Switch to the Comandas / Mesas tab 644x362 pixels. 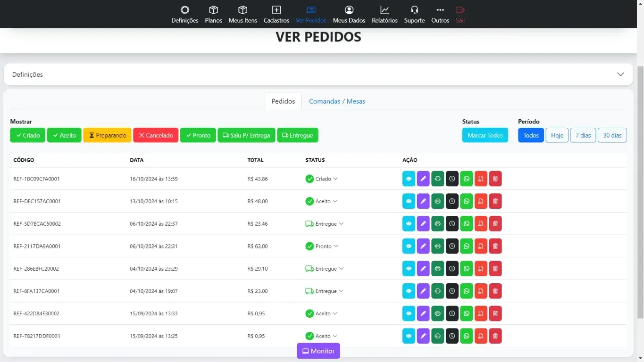coord(337,101)
